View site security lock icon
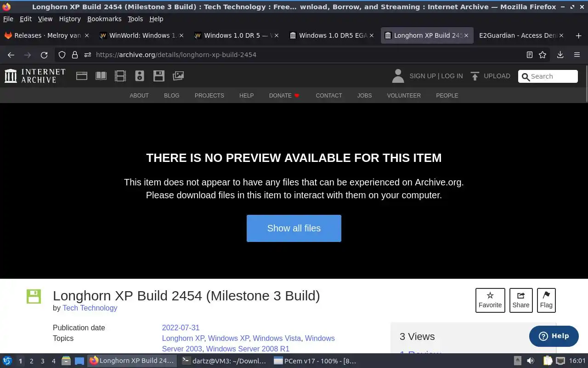This screenshot has width=588, height=368. [x=75, y=55]
